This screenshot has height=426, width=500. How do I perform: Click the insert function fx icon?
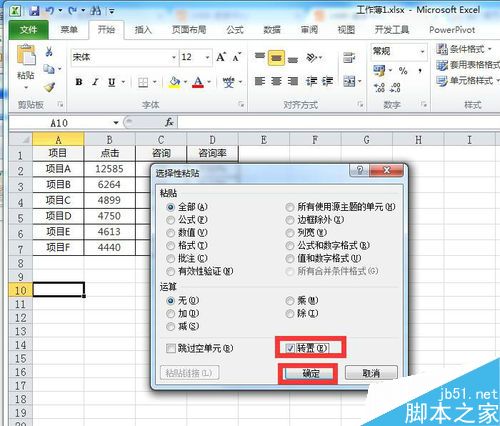click(x=169, y=122)
